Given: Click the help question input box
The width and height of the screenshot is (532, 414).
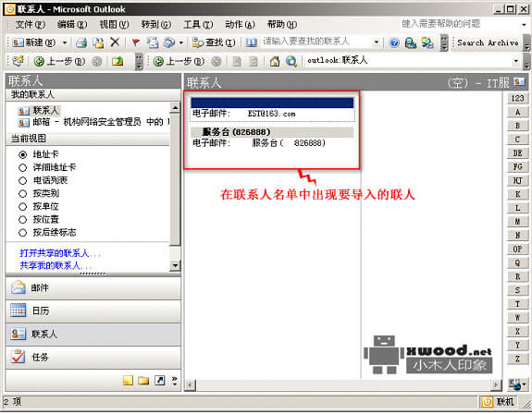Looking at the screenshot, I should click(459, 24).
